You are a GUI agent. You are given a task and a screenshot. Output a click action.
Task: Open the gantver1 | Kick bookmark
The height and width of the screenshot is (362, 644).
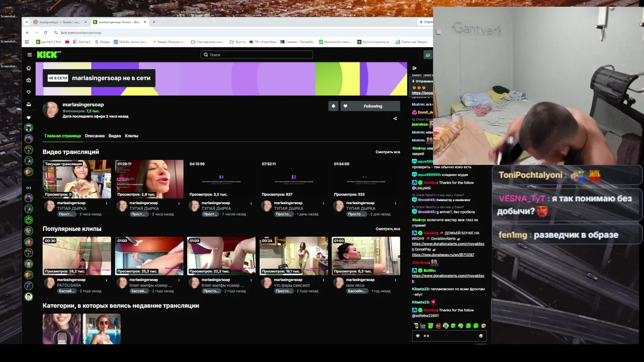49,42
